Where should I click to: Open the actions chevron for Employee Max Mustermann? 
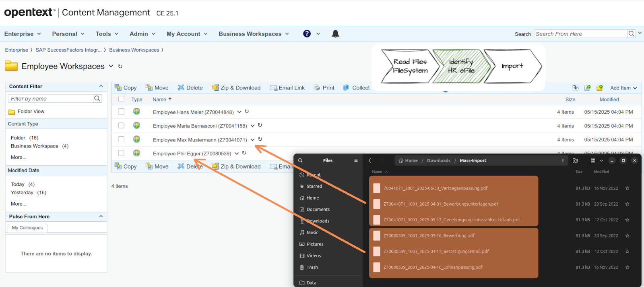pyautogui.click(x=252, y=140)
